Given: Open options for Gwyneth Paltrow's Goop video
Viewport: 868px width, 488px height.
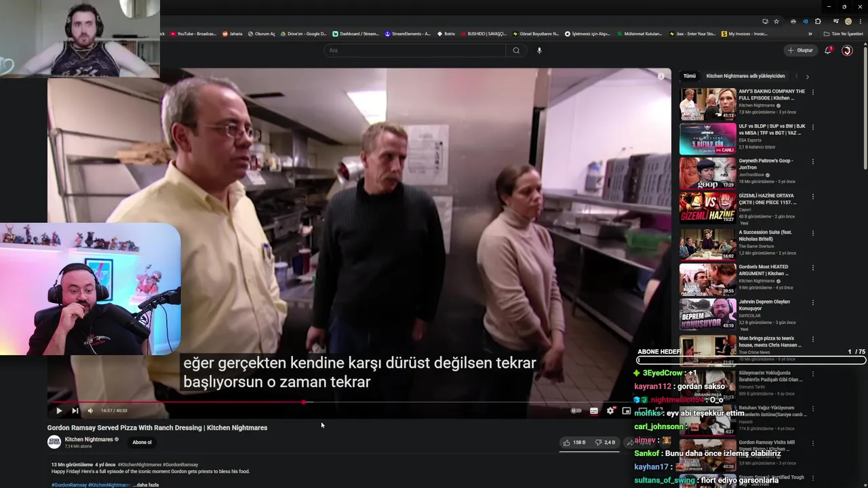Looking at the screenshot, I should pyautogui.click(x=813, y=162).
